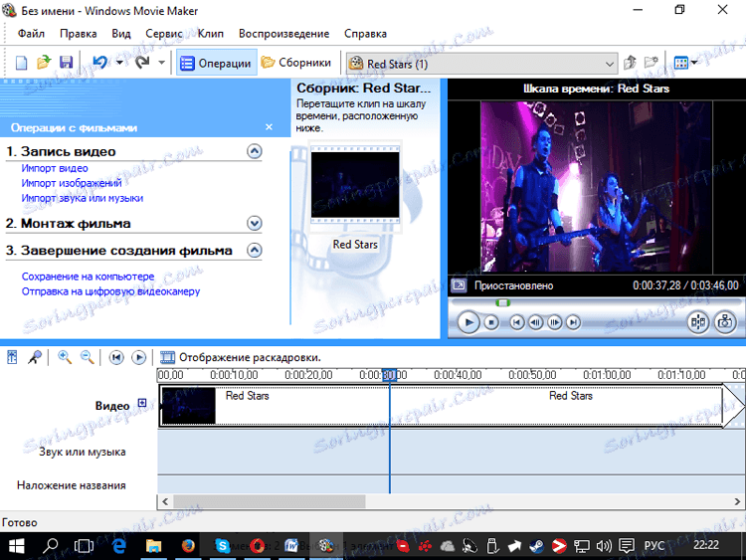Expand the Видео track on the timeline

tap(142, 404)
